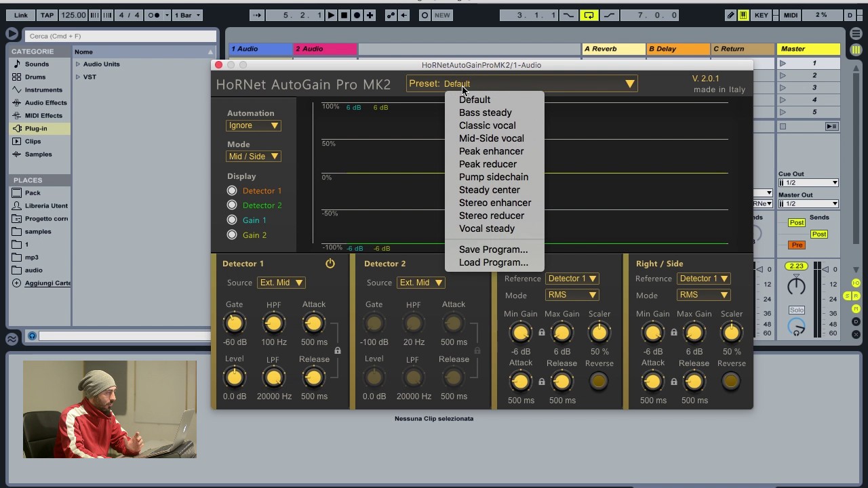
Task: Toggle Right / Side Reverse button
Action: pyautogui.click(x=730, y=382)
